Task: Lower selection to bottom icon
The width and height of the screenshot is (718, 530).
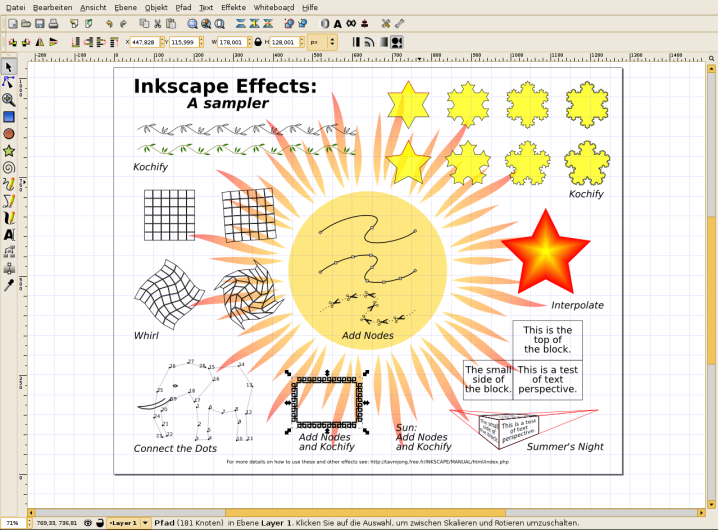Action: coord(76,42)
